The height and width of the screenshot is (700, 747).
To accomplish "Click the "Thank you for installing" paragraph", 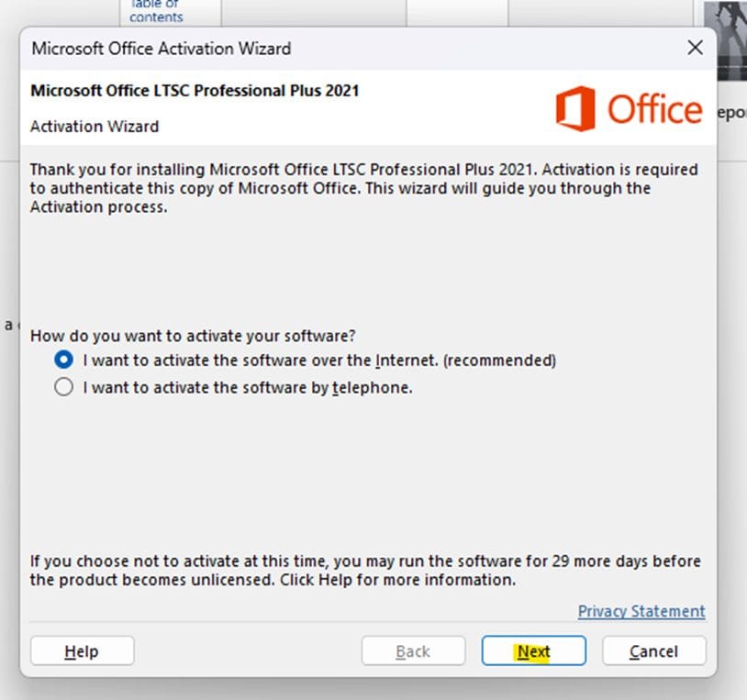I will pyautogui.click(x=363, y=188).
